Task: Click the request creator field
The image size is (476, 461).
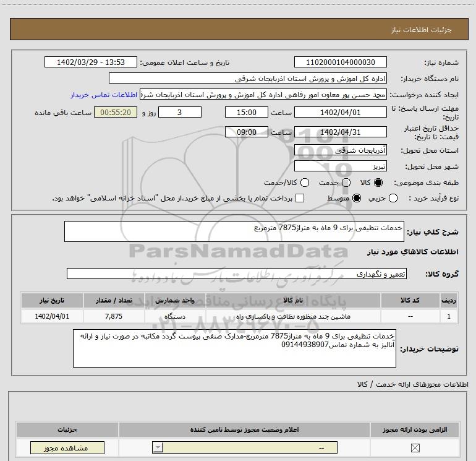Action: (263, 95)
